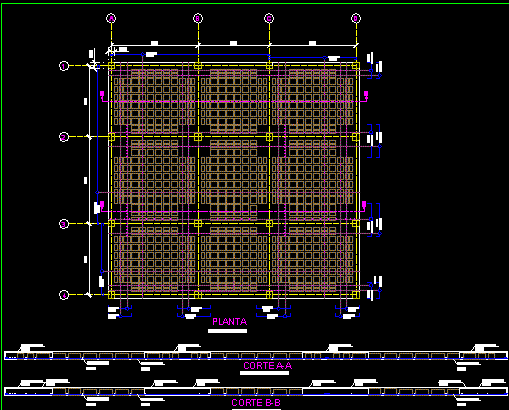Viewport: 509px width, 410px height.
Task: Select the PLANTA title text
Action: point(230,322)
